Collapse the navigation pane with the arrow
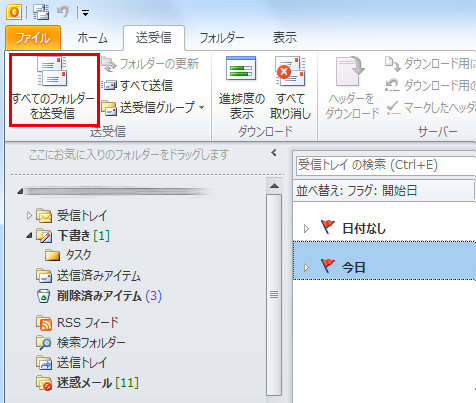Image resolution: width=476 pixels, height=403 pixels. coord(274,153)
